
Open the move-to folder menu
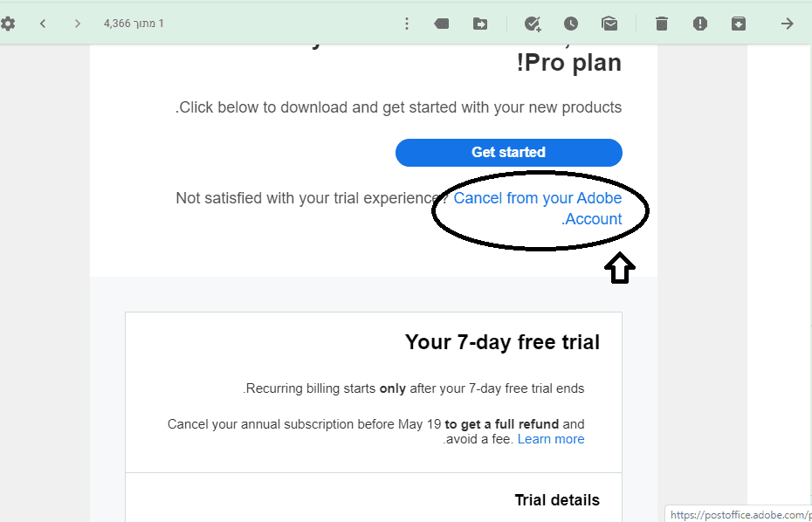click(x=480, y=24)
